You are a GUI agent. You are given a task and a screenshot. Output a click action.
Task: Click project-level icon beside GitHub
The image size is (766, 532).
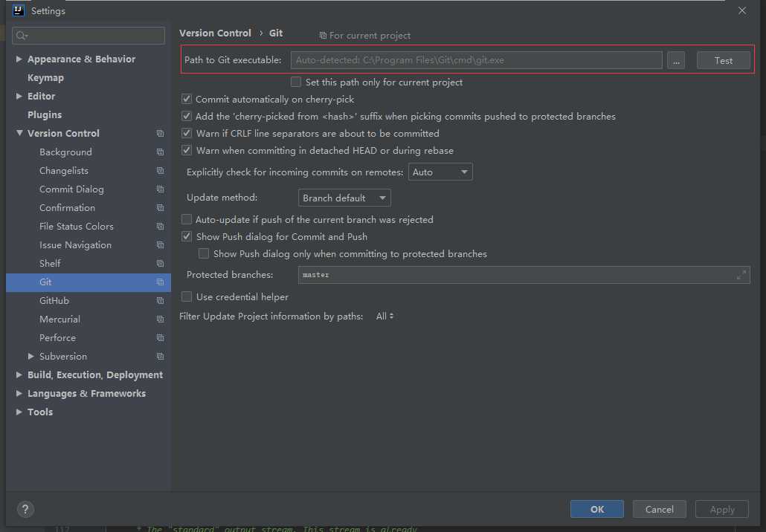click(160, 301)
